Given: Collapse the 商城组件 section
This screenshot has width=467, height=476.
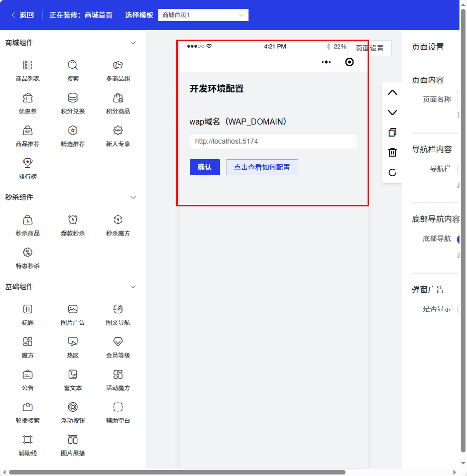Looking at the screenshot, I should tap(133, 43).
